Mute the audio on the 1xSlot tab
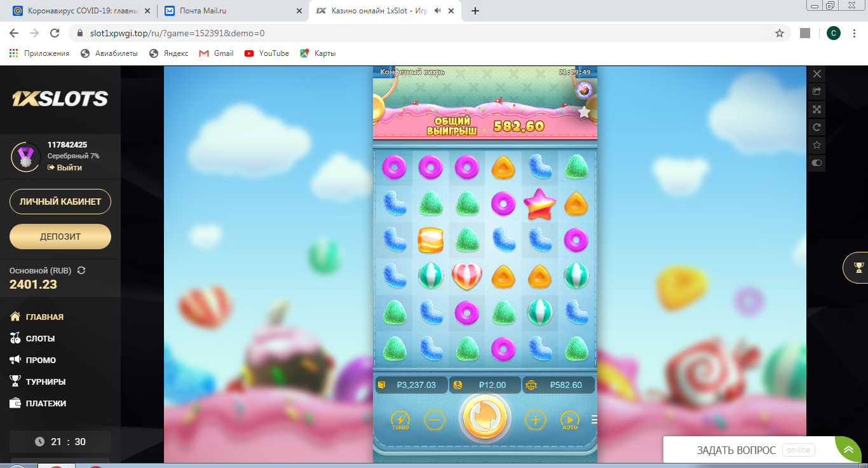This screenshot has width=868, height=468. pos(438,11)
